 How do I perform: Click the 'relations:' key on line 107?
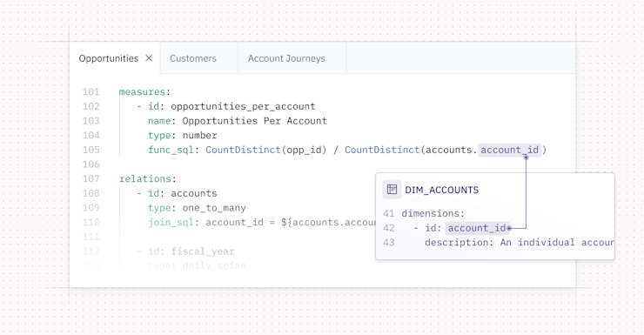point(147,179)
